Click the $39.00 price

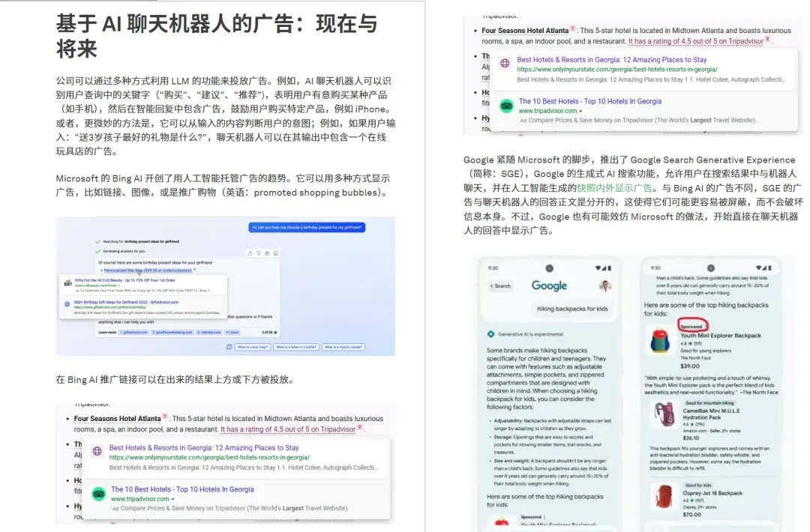click(x=690, y=366)
